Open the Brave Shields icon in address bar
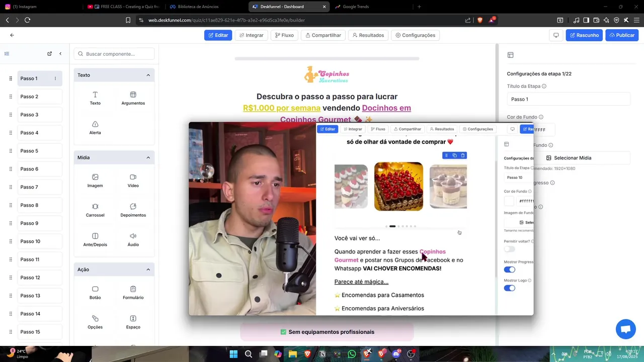The height and width of the screenshot is (362, 644). coord(479,20)
